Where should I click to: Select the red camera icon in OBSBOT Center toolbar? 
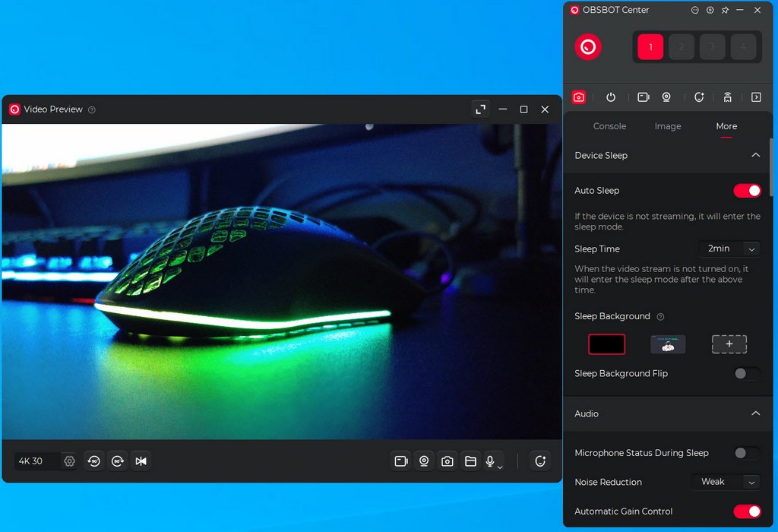point(578,97)
